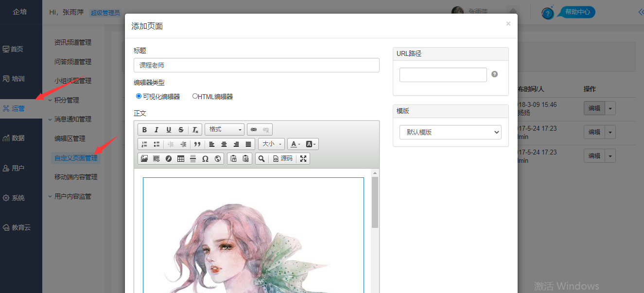Screen dimensions: 644x293
Task: Apply italic formatting in the editor
Action: pos(157,130)
